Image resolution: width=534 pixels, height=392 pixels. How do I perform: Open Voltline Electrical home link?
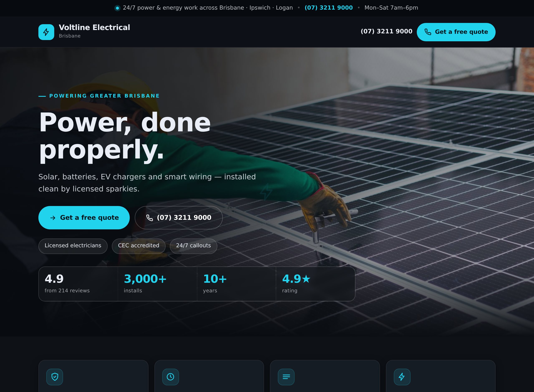pyautogui.click(x=84, y=31)
